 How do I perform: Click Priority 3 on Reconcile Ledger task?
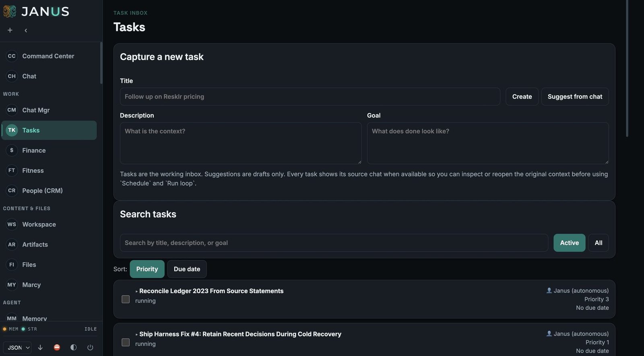click(597, 299)
